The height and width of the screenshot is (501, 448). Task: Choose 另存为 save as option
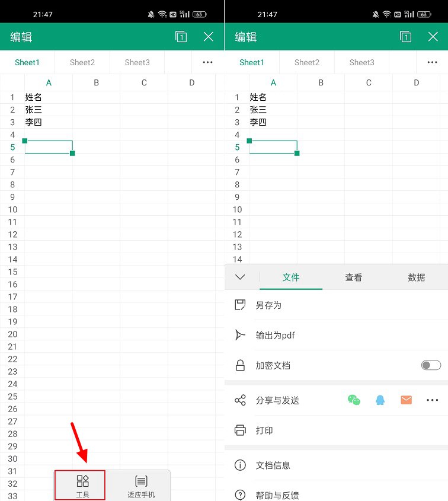click(336, 305)
